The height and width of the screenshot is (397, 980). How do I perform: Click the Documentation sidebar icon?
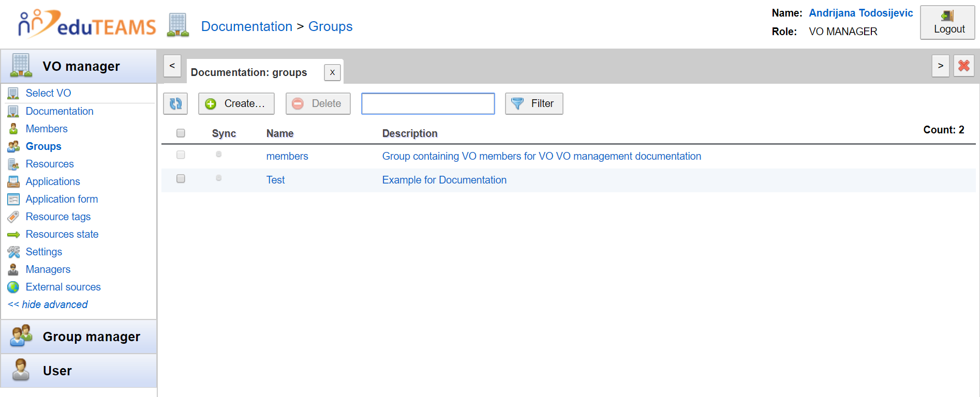(x=13, y=112)
